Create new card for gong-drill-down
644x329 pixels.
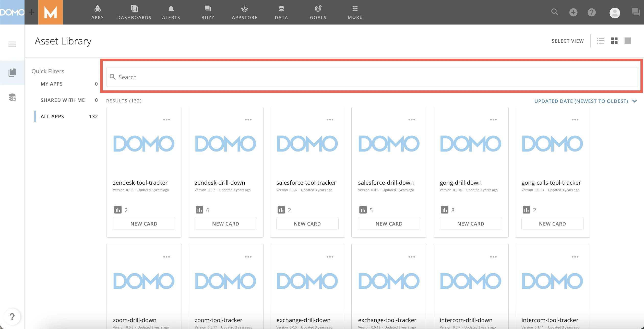471,224
